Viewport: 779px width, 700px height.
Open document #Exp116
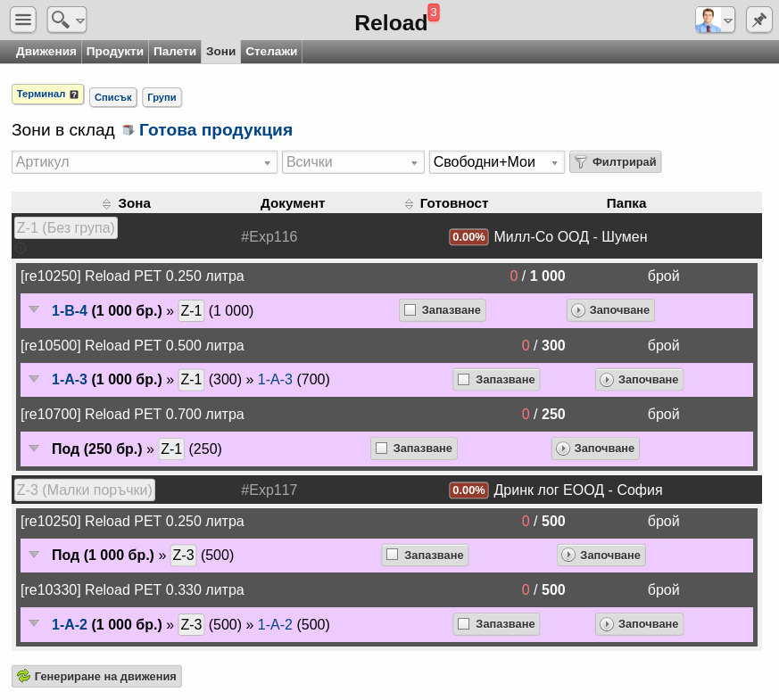point(269,237)
